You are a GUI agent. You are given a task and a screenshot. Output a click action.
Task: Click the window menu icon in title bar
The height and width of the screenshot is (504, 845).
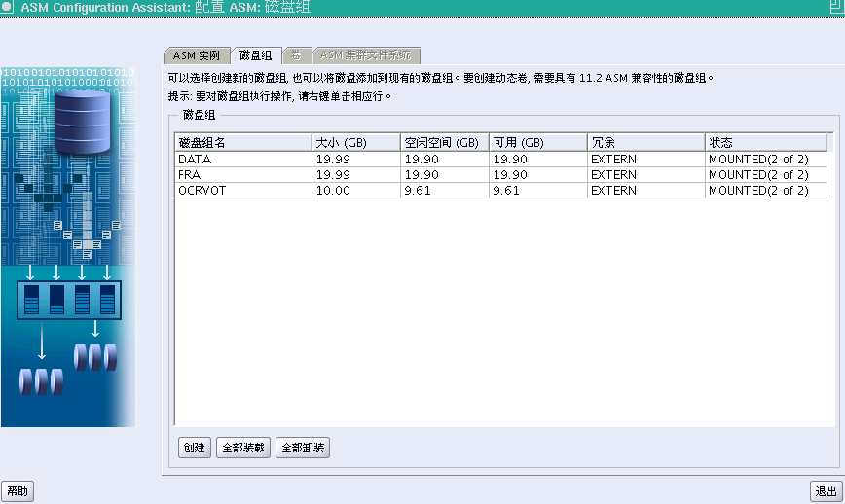[x=7, y=7]
